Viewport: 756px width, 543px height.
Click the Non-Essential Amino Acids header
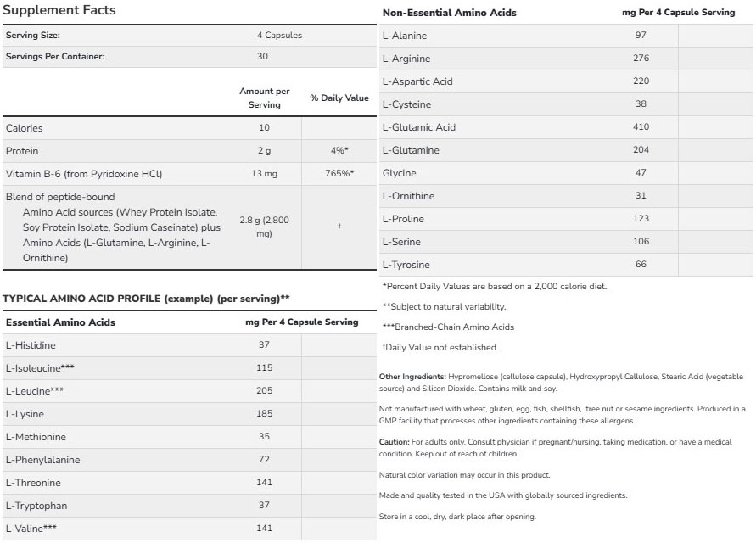click(x=449, y=13)
